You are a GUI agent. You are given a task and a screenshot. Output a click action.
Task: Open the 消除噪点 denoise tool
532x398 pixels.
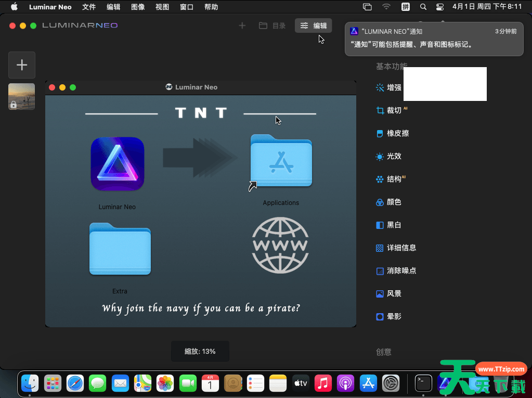pyautogui.click(x=396, y=271)
